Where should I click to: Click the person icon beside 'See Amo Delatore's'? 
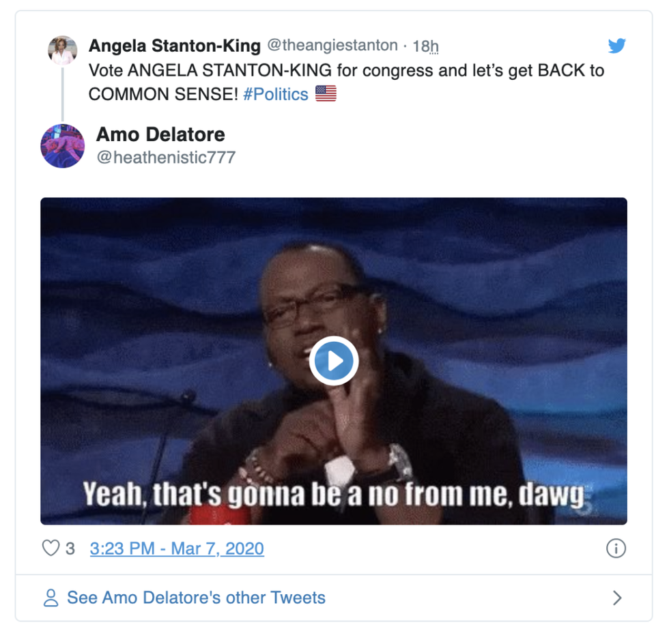pyautogui.click(x=51, y=598)
